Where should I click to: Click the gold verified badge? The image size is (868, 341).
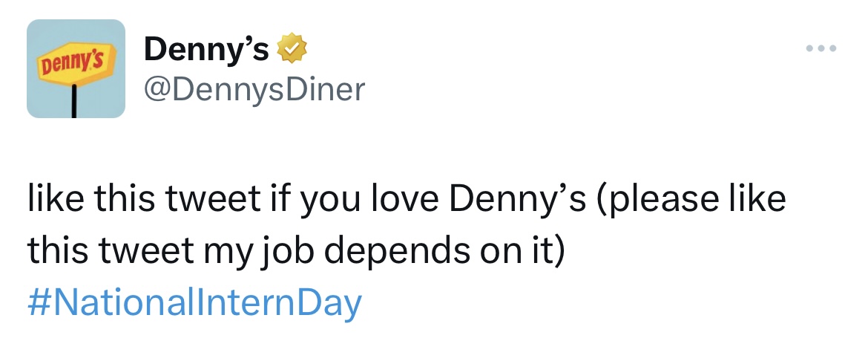click(x=292, y=50)
